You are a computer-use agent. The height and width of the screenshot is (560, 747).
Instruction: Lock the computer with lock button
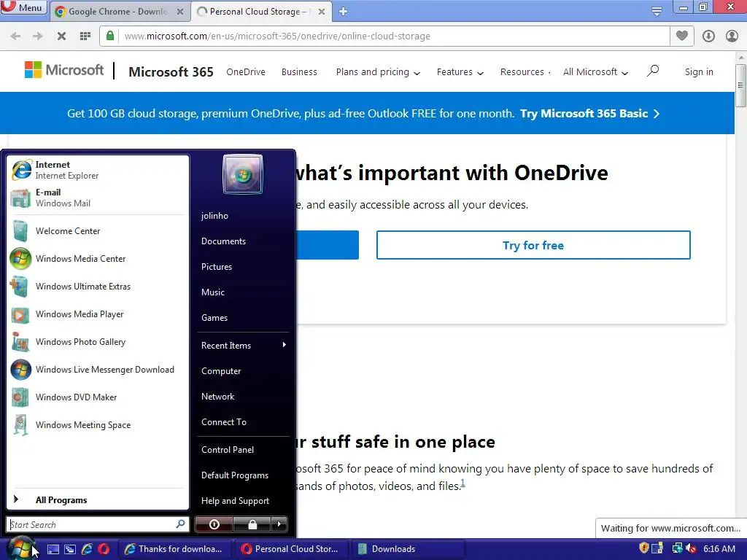(252, 524)
